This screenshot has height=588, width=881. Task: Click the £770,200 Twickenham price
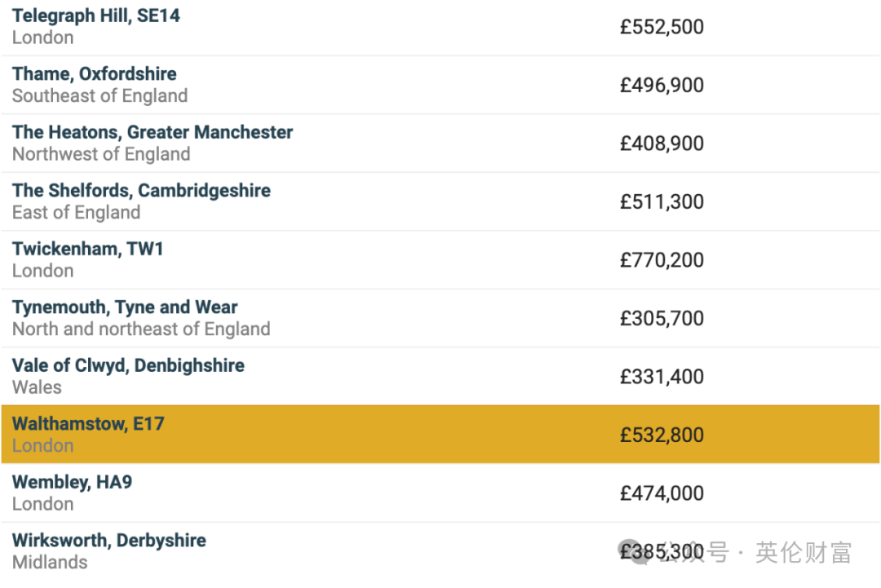662,261
